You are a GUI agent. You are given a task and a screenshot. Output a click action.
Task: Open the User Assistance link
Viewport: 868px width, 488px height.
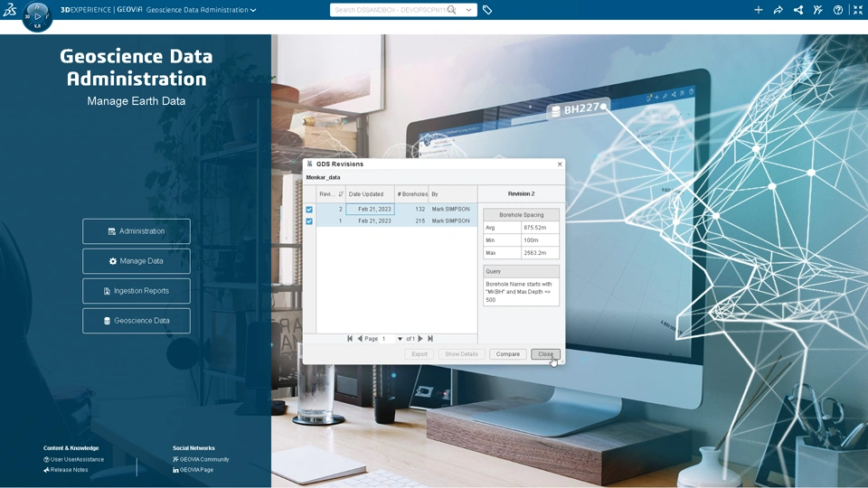click(73, 459)
